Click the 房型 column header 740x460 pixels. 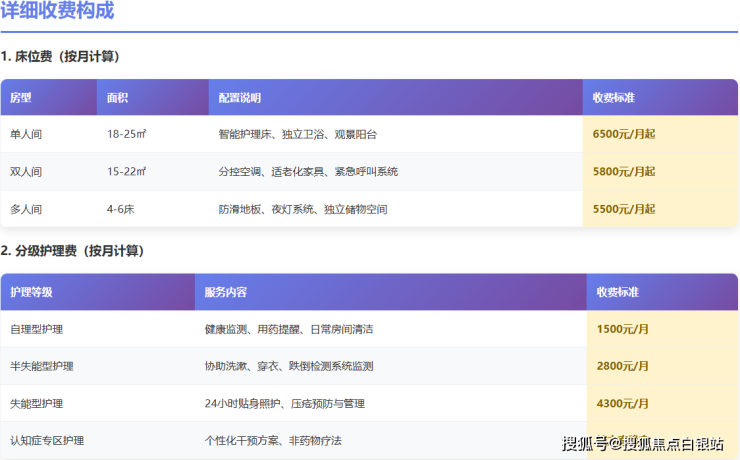[x=21, y=98]
